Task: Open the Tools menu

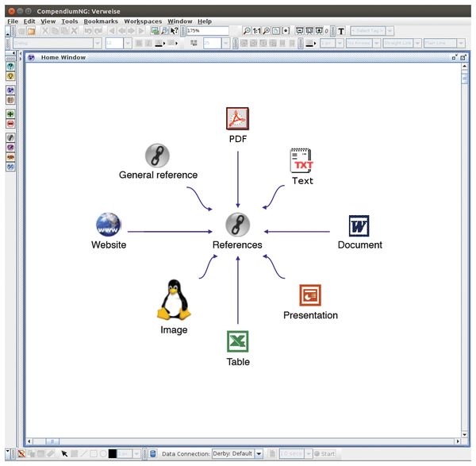Action: (70, 21)
